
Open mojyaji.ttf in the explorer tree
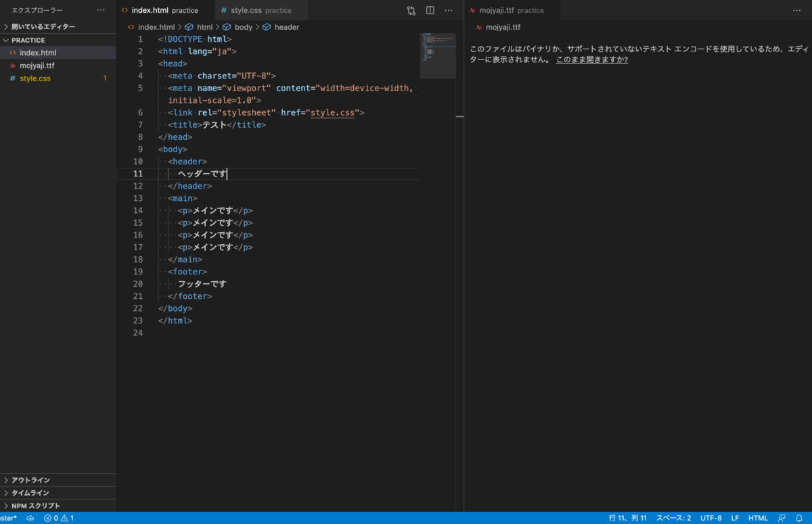[58, 66]
